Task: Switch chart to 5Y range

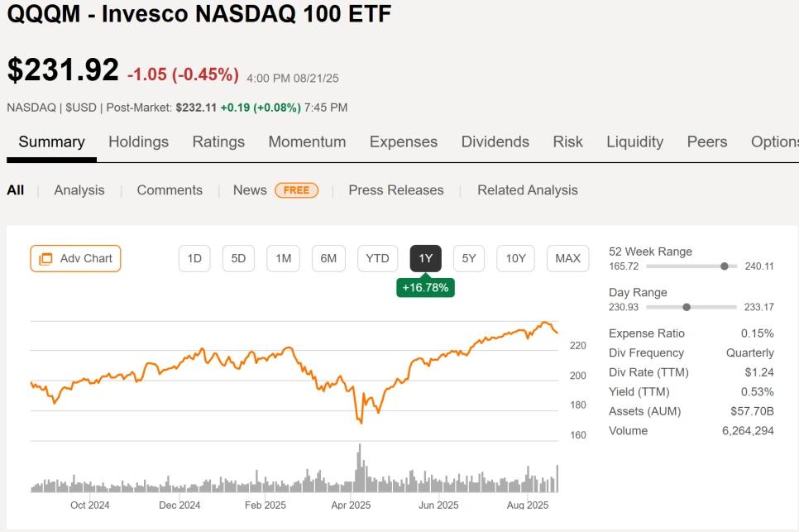Action: click(469, 258)
